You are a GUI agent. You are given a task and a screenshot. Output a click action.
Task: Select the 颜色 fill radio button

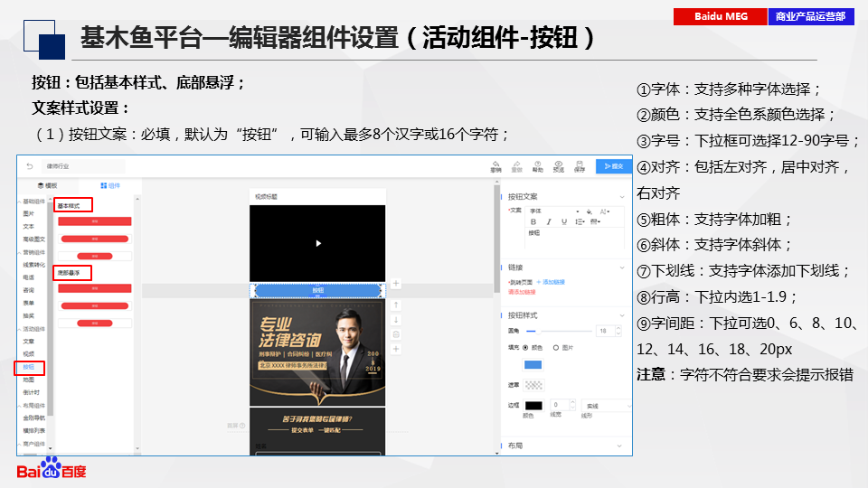(525, 347)
